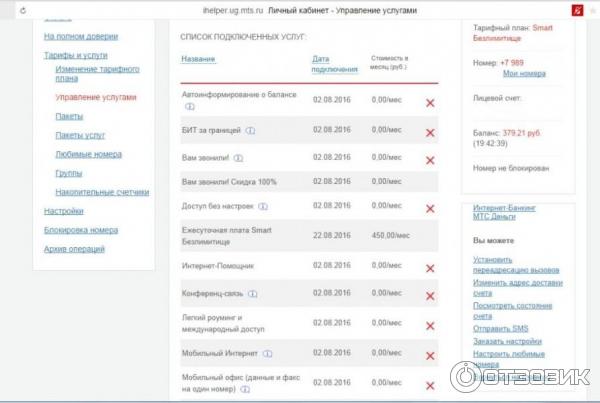Click the address bar with ihelper.ug.mts.ru
This screenshot has height=403, width=600.
pos(310,9)
